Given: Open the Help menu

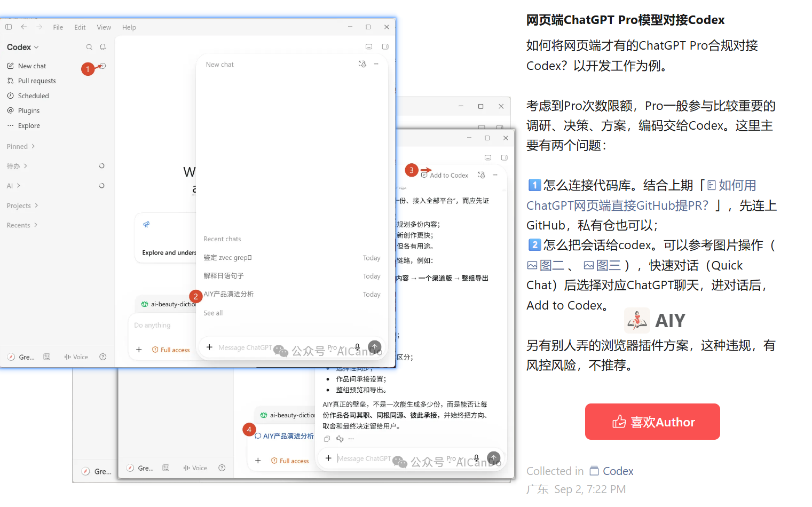Looking at the screenshot, I should [x=129, y=27].
